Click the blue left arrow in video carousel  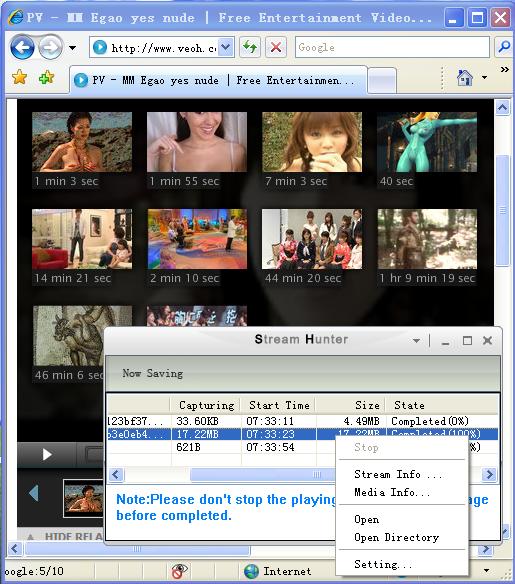click(34, 493)
